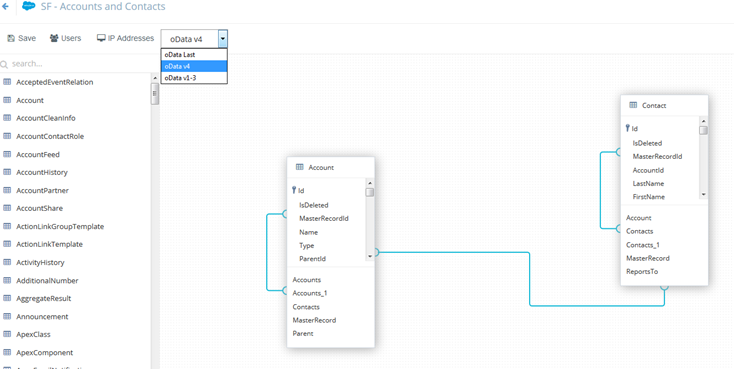
Task: Click connector node below ReportsTo on Contact card
Action: (x=664, y=287)
